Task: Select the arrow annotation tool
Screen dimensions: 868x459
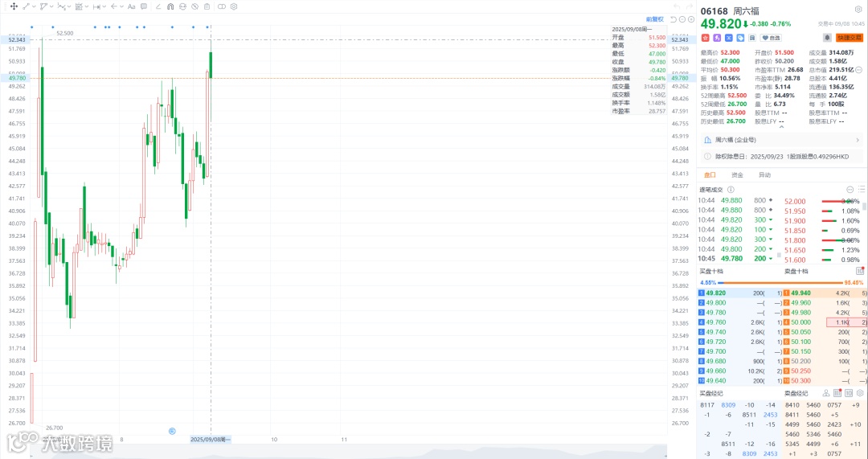Action: click(x=113, y=6)
